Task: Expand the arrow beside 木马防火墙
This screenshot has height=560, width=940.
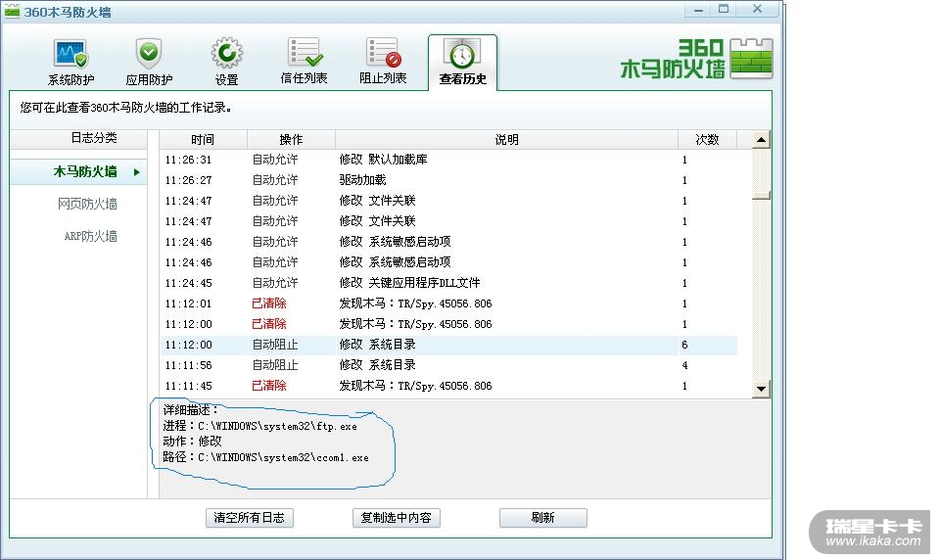Action: point(137,172)
